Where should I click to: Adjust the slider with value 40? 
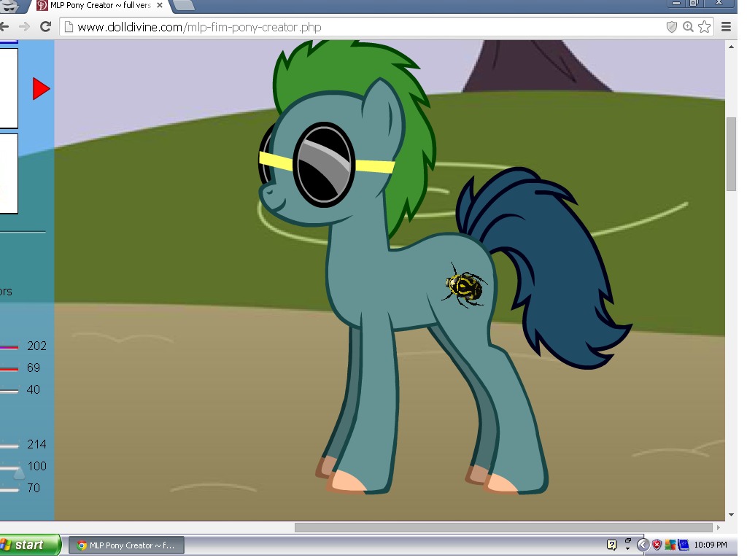click(9, 391)
